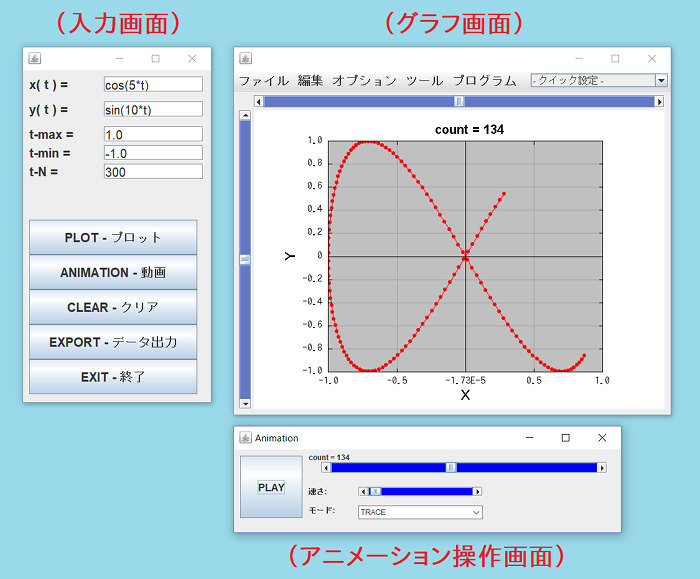The image size is (700, 579).
Task: Click the PLOT - プロット button
Action: point(113,237)
